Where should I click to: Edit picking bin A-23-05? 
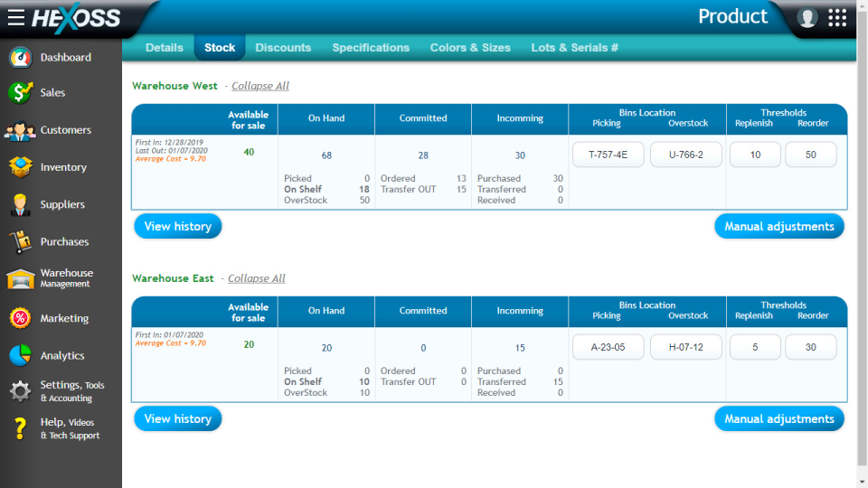pyautogui.click(x=608, y=347)
